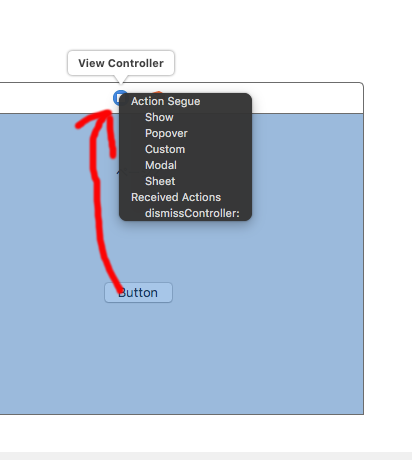Click the gray bar at window bottom
Viewport: 412px width, 460px height.
coord(206,456)
